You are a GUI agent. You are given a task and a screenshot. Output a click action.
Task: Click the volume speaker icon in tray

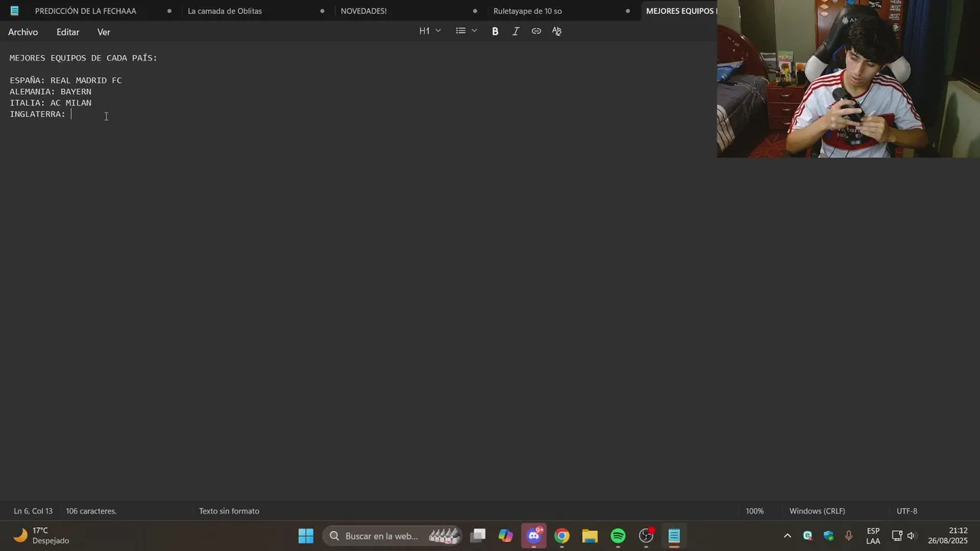[911, 536]
